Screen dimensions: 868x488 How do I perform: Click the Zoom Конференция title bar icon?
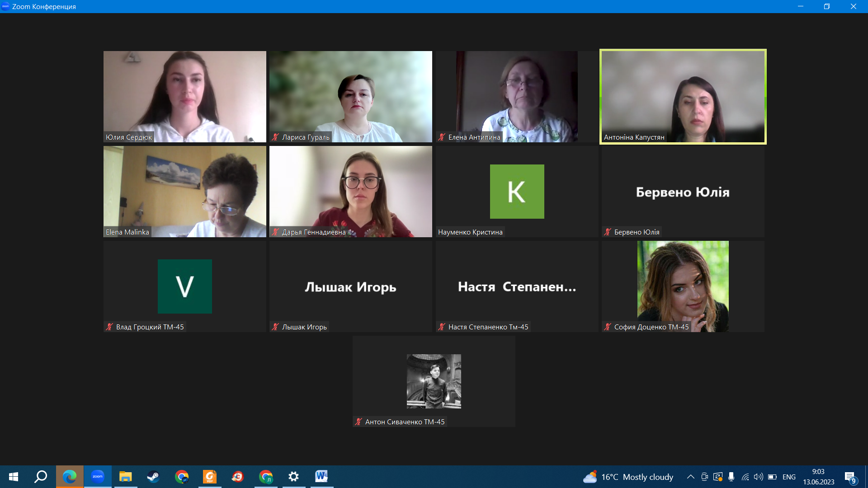click(x=5, y=6)
